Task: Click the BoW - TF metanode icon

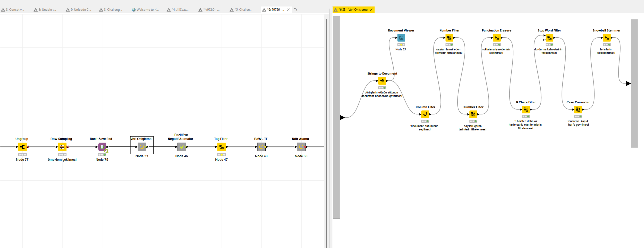Action: tap(261, 147)
